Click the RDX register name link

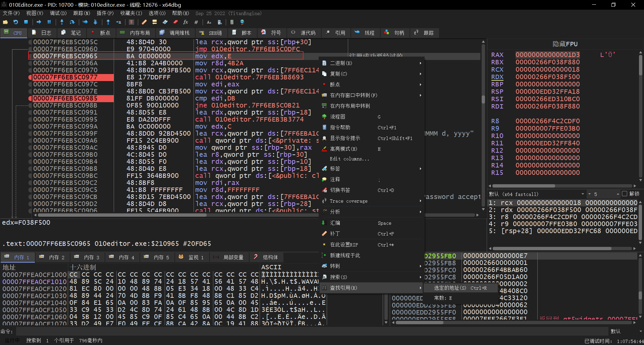(x=497, y=77)
